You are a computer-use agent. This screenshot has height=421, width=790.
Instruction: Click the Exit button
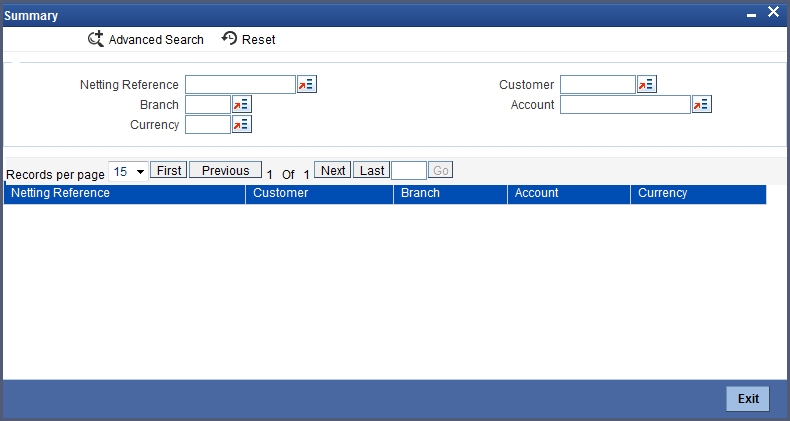pos(748,399)
